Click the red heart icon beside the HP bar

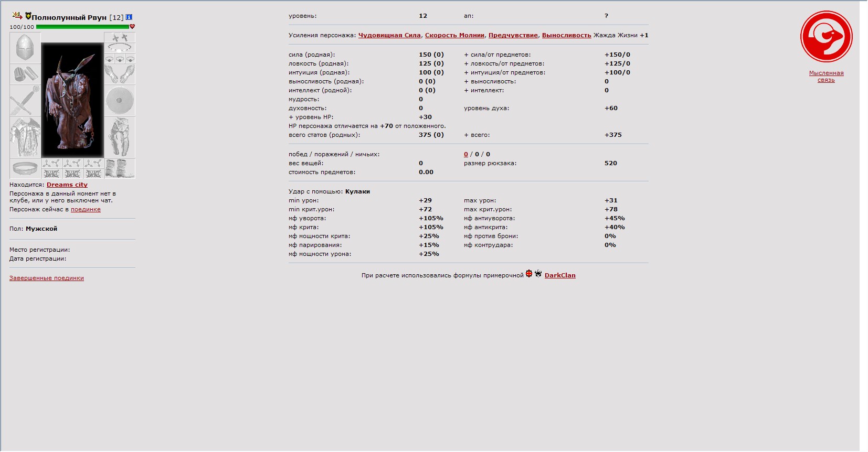pyautogui.click(x=132, y=26)
